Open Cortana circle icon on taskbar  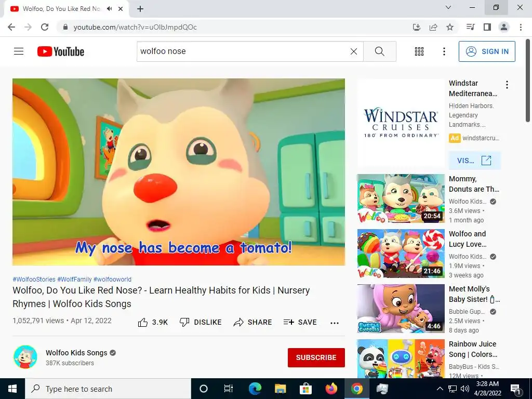point(204,389)
